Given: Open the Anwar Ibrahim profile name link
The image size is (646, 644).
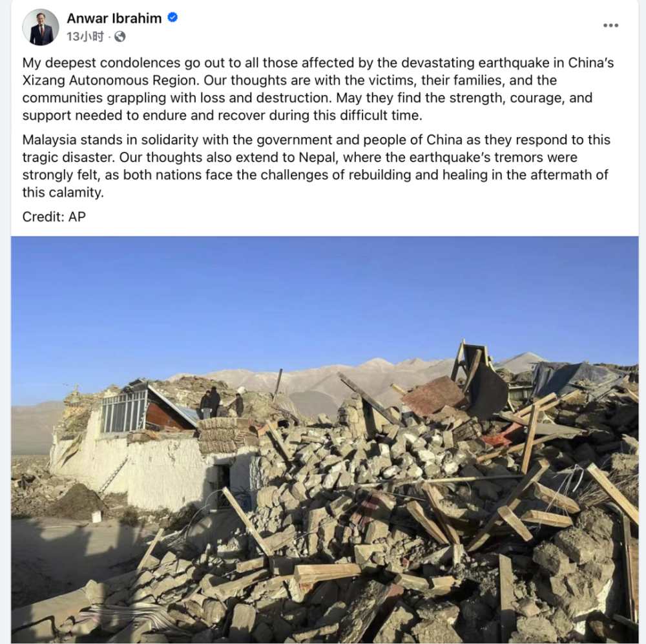Looking at the screenshot, I should [114, 18].
